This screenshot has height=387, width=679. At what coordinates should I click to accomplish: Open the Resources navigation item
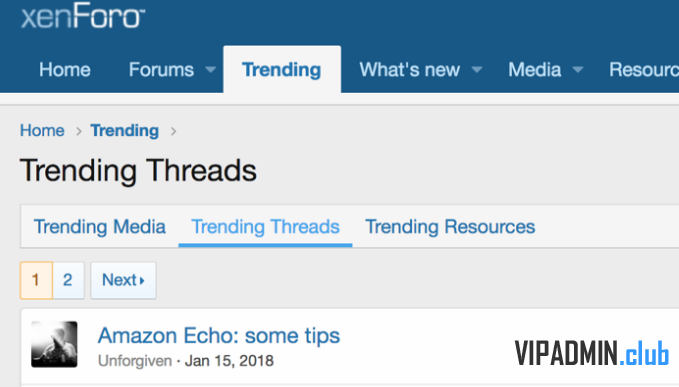pos(644,70)
